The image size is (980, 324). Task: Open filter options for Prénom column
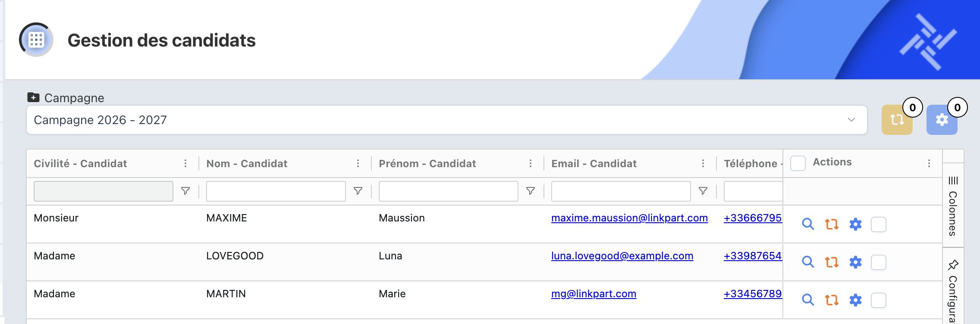click(x=531, y=191)
